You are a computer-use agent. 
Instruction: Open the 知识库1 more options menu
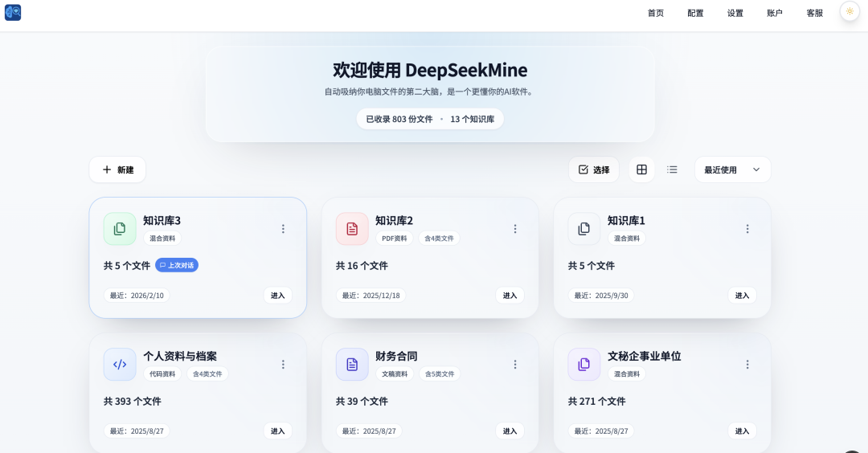point(747,229)
